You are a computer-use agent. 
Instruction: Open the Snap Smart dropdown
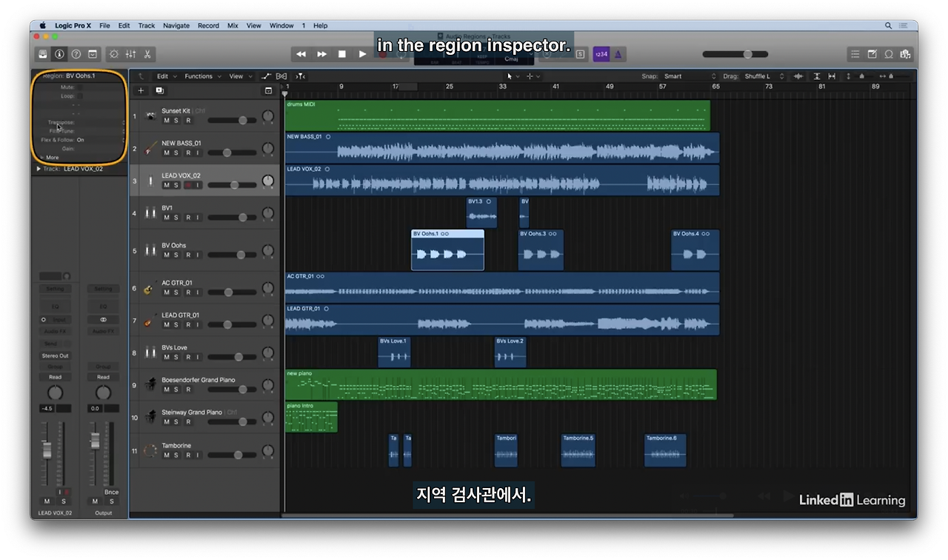690,76
